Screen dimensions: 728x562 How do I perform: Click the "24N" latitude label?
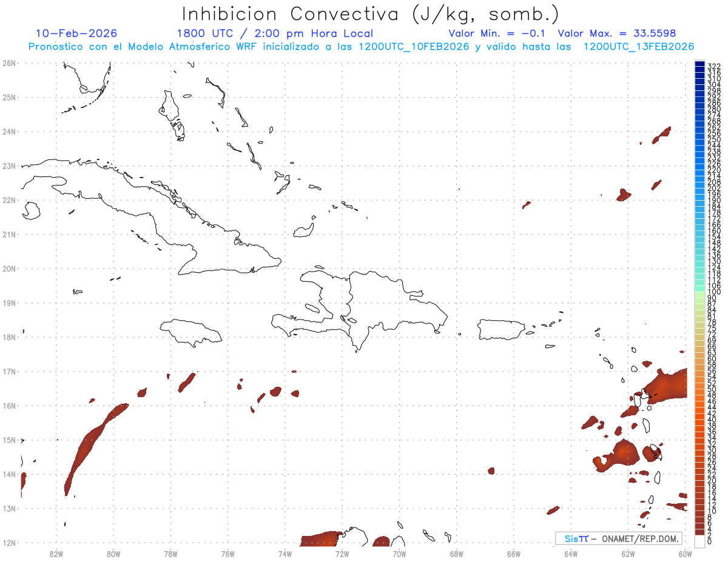tap(8, 132)
